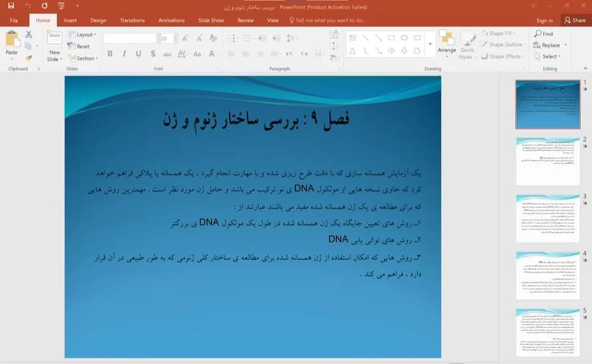Image resolution: width=592 pixels, height=364 pixels.
Task: Start slideshow from beginning quick access icon
Action: click(61, 6)
